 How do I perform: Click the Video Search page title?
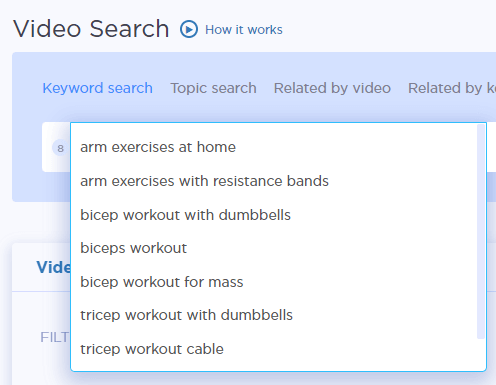pos(91,29)
